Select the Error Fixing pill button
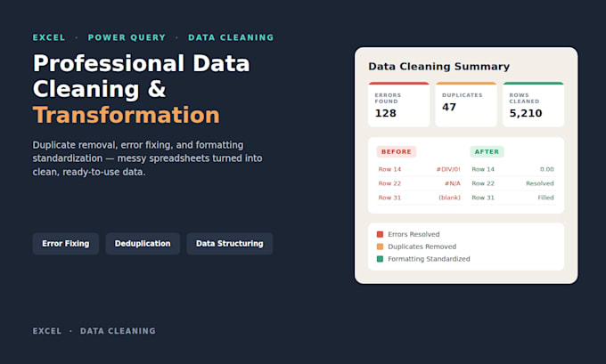606x364 pixels. tap(66, 244)
